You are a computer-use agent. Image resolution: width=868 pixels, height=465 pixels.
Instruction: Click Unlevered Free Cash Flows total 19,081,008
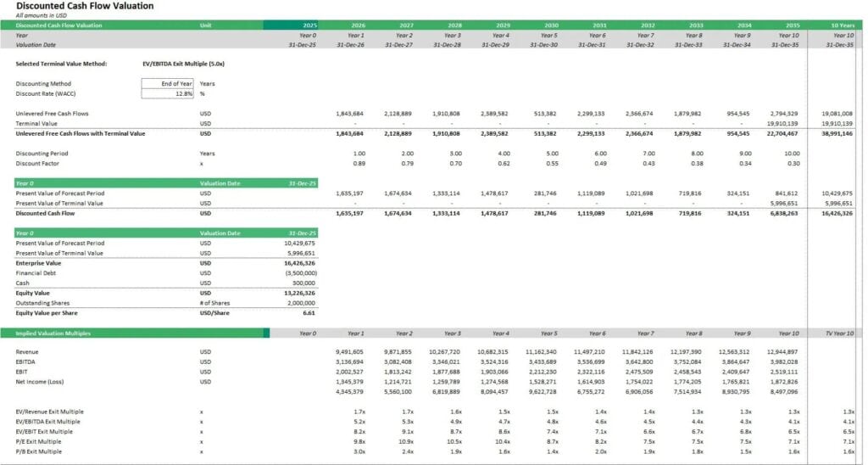837,114
